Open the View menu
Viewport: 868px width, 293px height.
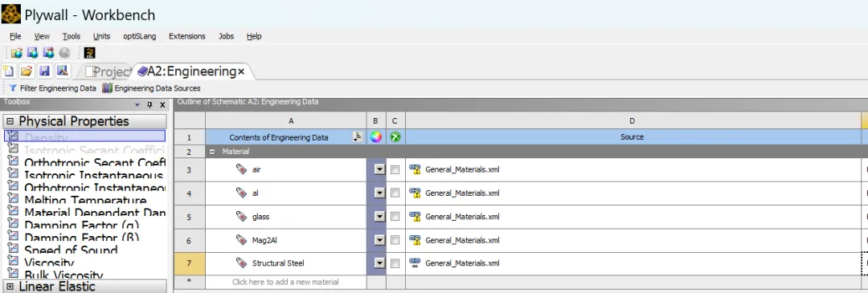42,36
